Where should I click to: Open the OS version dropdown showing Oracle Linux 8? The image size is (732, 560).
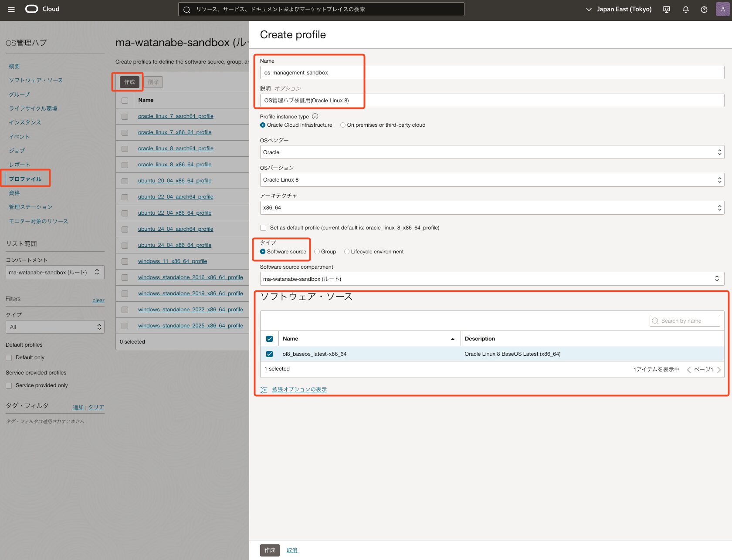click(x=491, y=180)
